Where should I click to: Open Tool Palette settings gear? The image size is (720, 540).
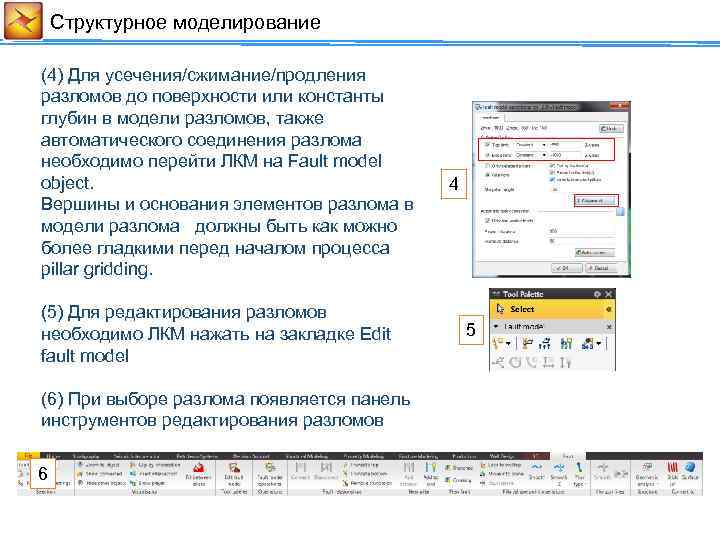click(597, 294)
